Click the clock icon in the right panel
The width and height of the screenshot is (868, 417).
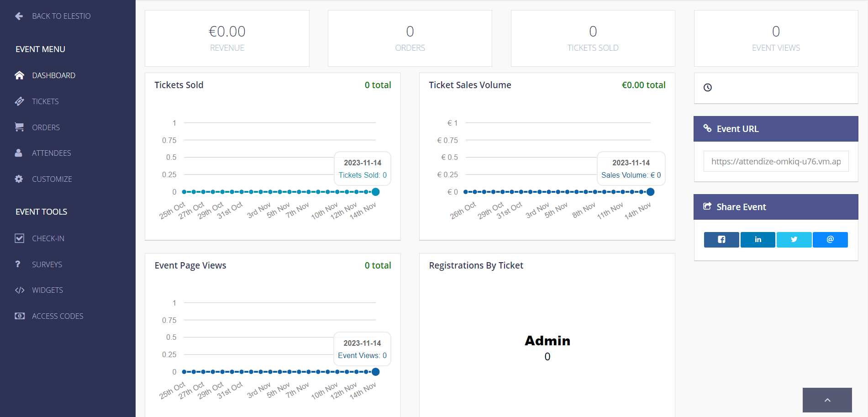708,88
